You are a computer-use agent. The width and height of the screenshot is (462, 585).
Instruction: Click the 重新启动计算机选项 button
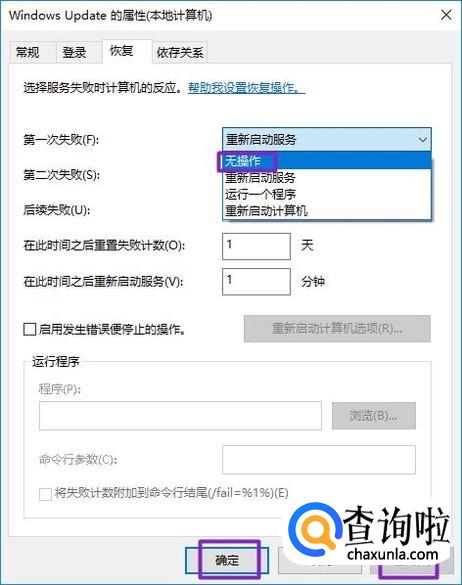(x=337, y=329)
